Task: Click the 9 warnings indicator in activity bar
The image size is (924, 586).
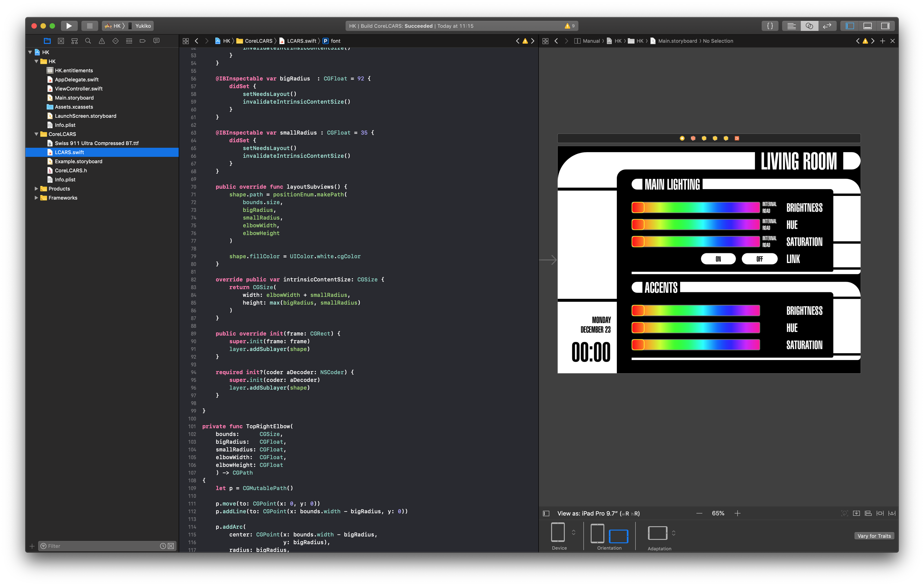Action: [x=570, y=26]
